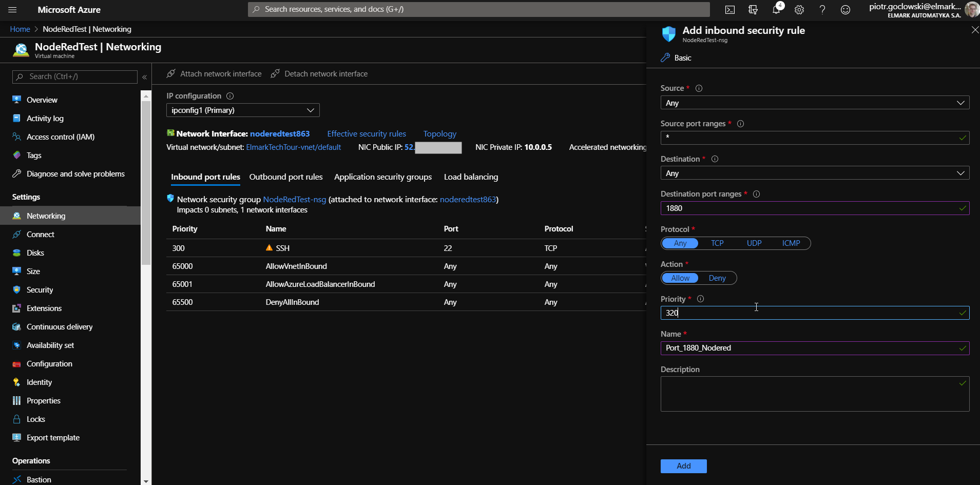Select Any protocol option
This screenshot has width=980, height=485.
click(680, 243)
